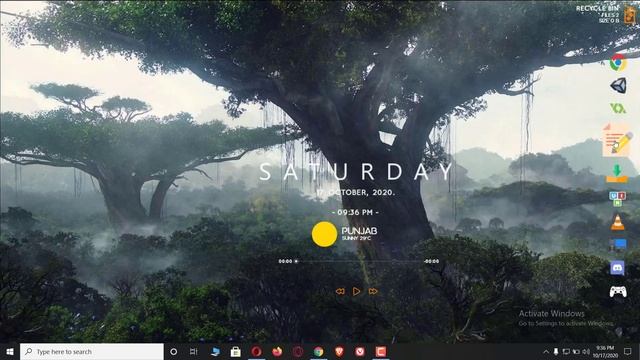Open the green download arrow dock icon

pos(617,173)
